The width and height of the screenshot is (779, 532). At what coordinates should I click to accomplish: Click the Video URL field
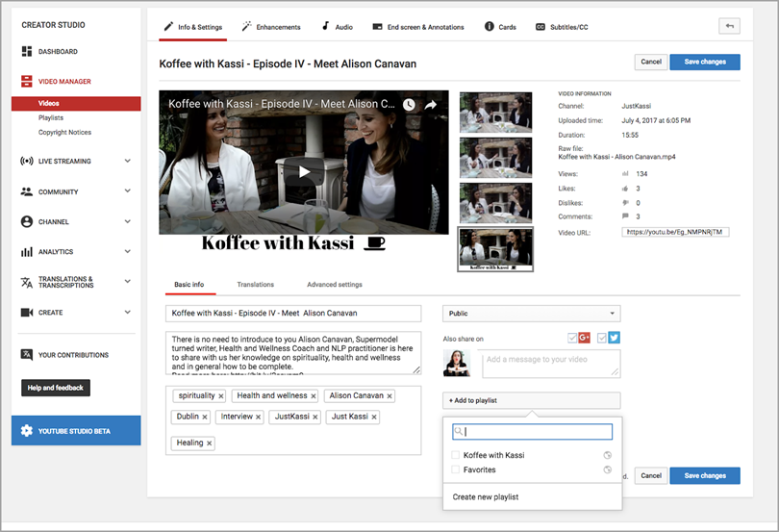coord(675,232)
